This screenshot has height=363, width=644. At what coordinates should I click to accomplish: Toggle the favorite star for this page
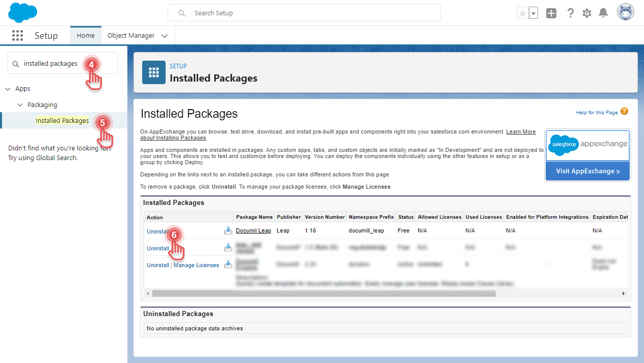522,12
